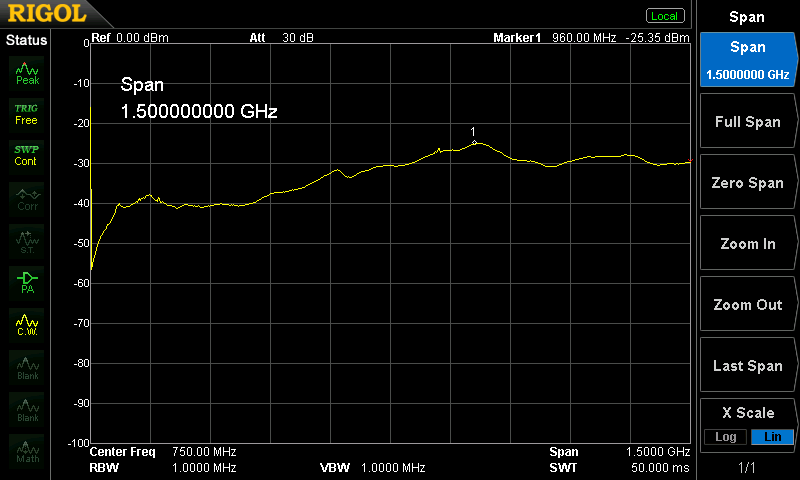Screen dimensions: 800x480
Task: Click the PA preamplifier status icon
Action: pyautogui.click(x=27, y=282)
